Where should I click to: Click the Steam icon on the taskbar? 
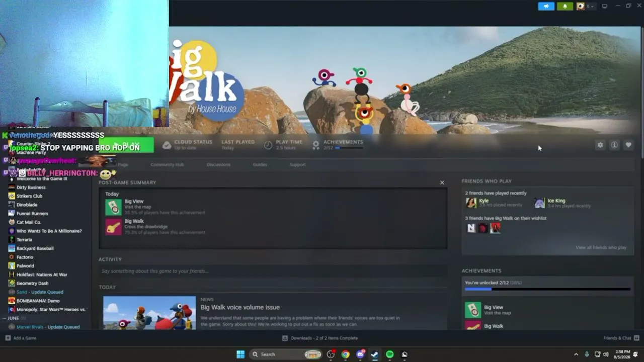[x=375, y=354]
